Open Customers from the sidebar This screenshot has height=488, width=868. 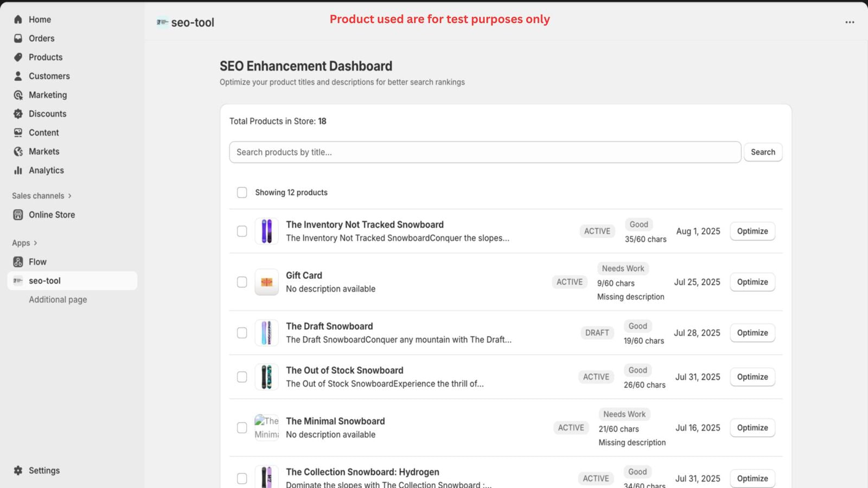click(x=18, y=76)
